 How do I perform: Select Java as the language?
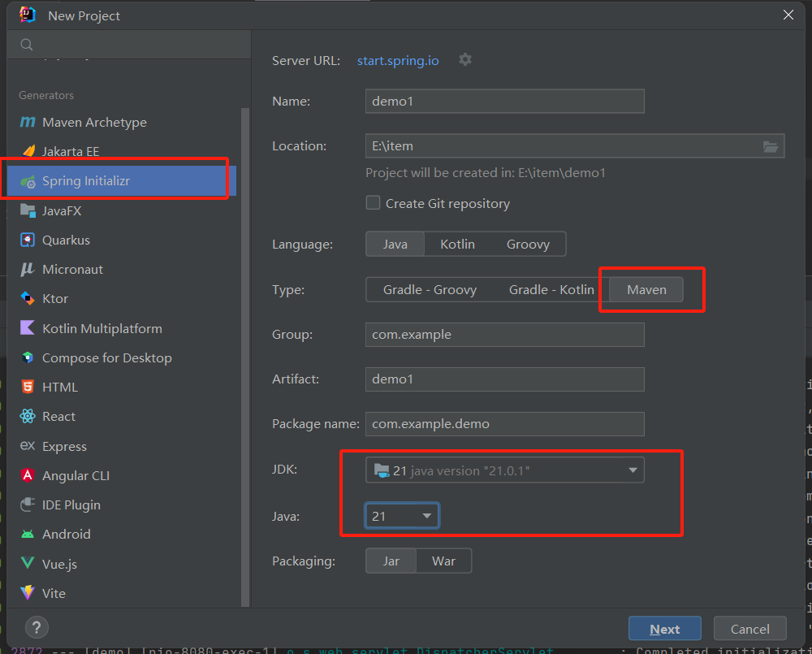[x=395, y=244]
